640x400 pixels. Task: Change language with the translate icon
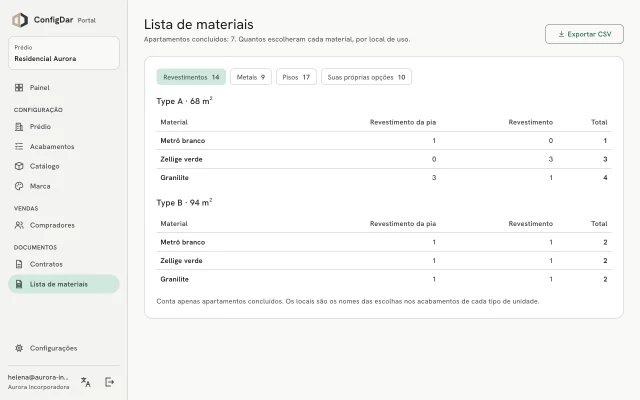click(86, 382)
